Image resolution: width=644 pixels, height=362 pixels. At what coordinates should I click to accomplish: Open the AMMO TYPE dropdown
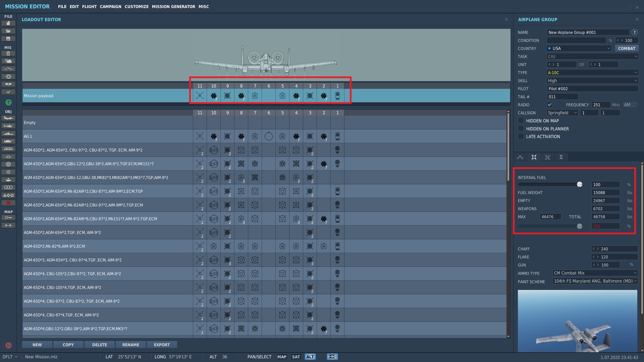coord(595,273)
